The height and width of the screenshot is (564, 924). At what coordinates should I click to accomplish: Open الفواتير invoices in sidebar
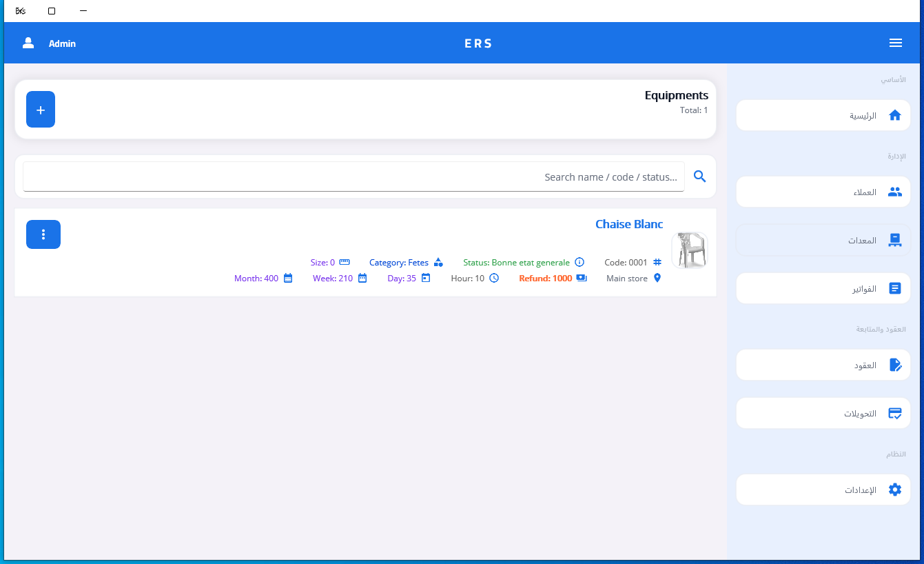pyautogui.click(x=823, y=288)
